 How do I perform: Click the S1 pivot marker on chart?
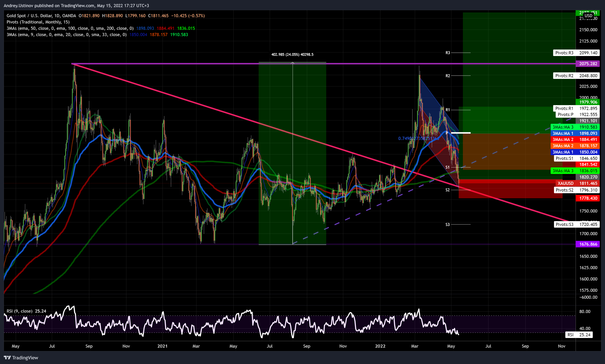pos(448,167)
